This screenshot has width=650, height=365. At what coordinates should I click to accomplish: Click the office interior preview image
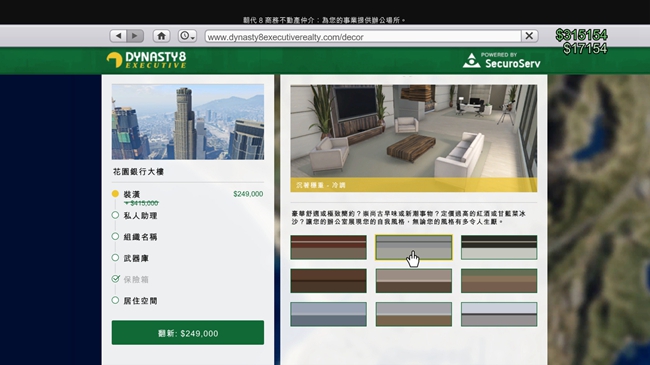414,138
